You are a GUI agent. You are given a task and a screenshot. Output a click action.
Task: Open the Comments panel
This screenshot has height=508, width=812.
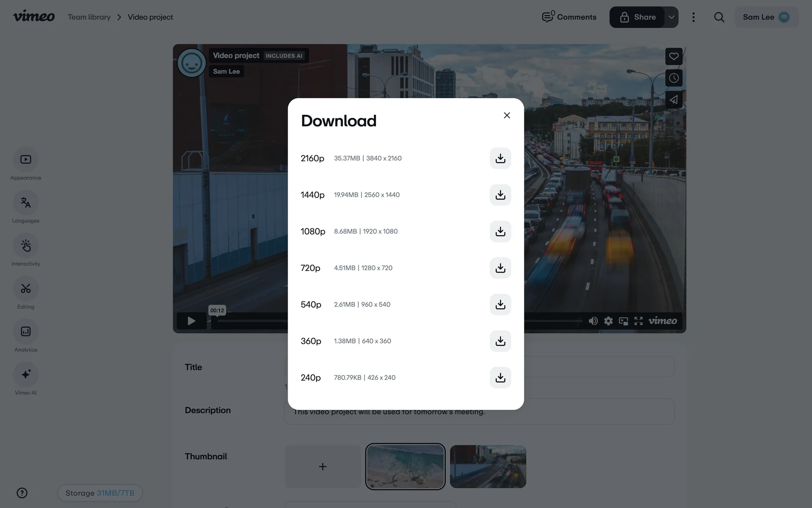[569, 17]
